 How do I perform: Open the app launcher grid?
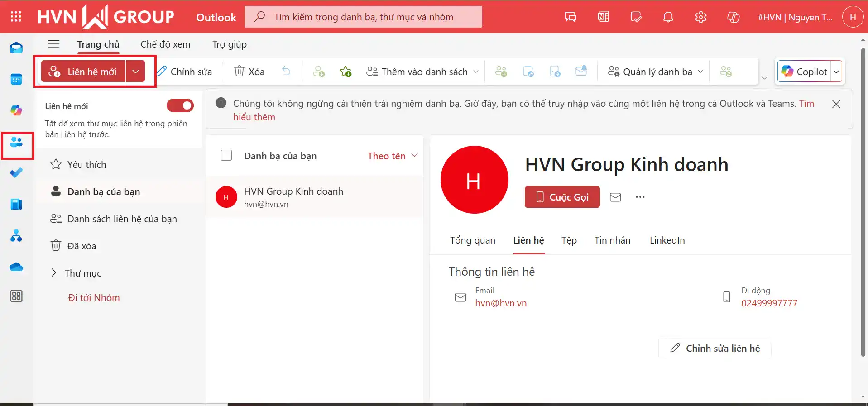click(16, 17)
